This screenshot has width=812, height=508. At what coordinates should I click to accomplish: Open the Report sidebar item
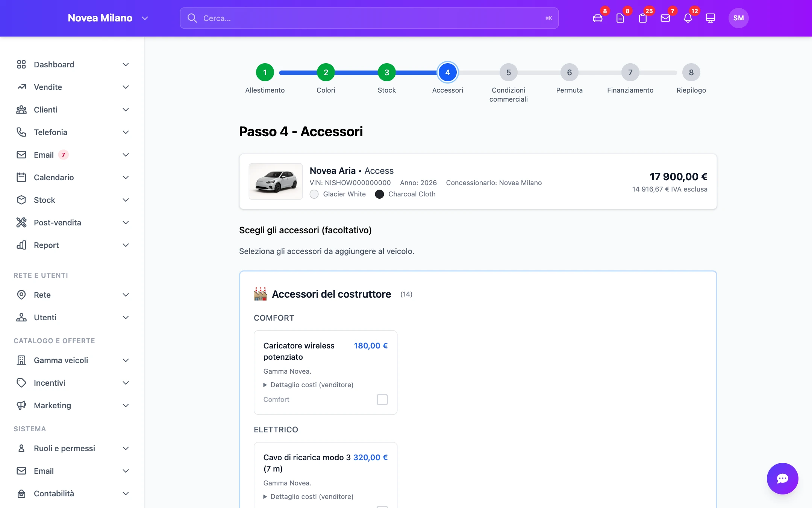[72, 245]
